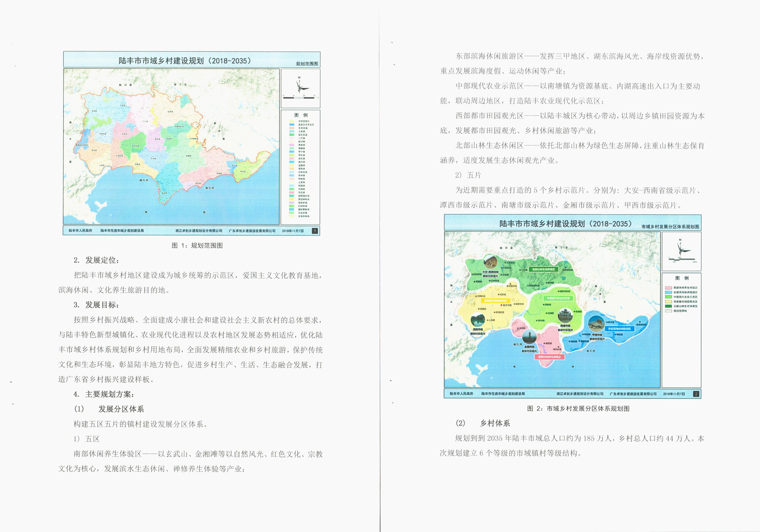Click the line starting 把陆丰市域乡村地区建设成为

[198, 275]
